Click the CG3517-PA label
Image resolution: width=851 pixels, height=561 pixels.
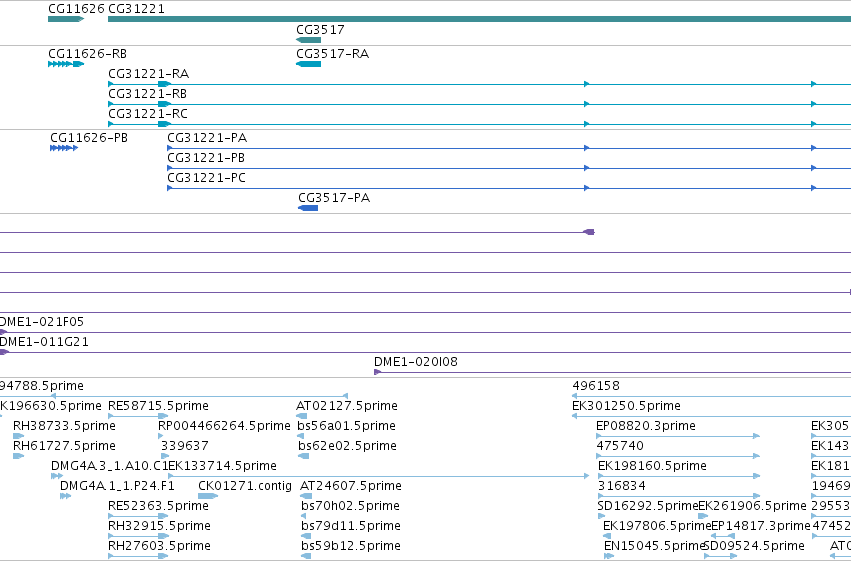(x=334, y=197)
